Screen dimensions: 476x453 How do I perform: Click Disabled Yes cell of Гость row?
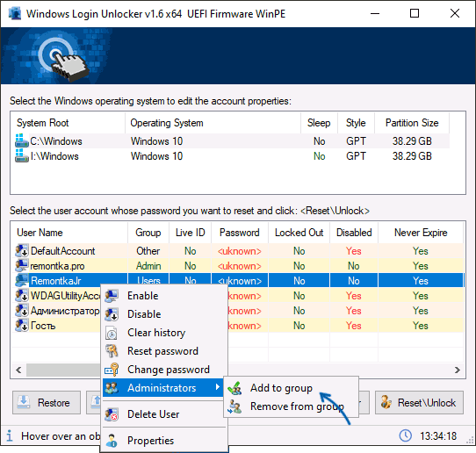(x=354, y=326)
